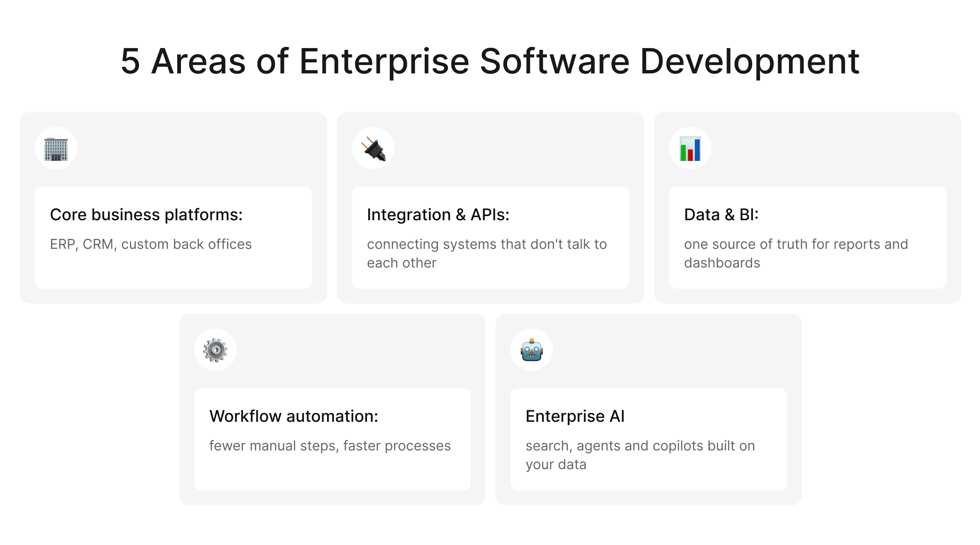The height and width of the screenshot is (545, 980).
Task: Click 'fewer manual steps, faster processes' text
Action: [330, 446]
